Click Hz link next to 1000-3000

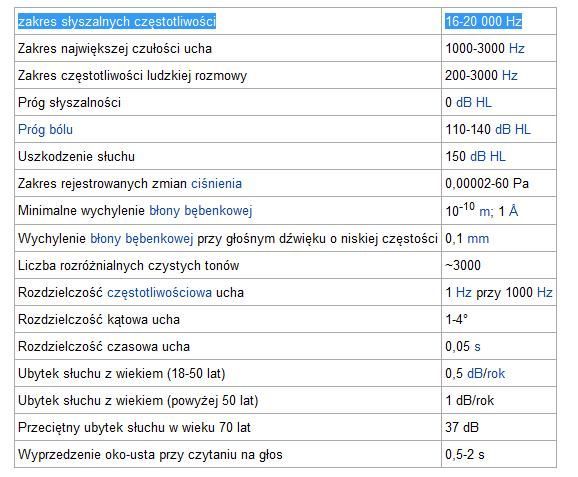517,48
